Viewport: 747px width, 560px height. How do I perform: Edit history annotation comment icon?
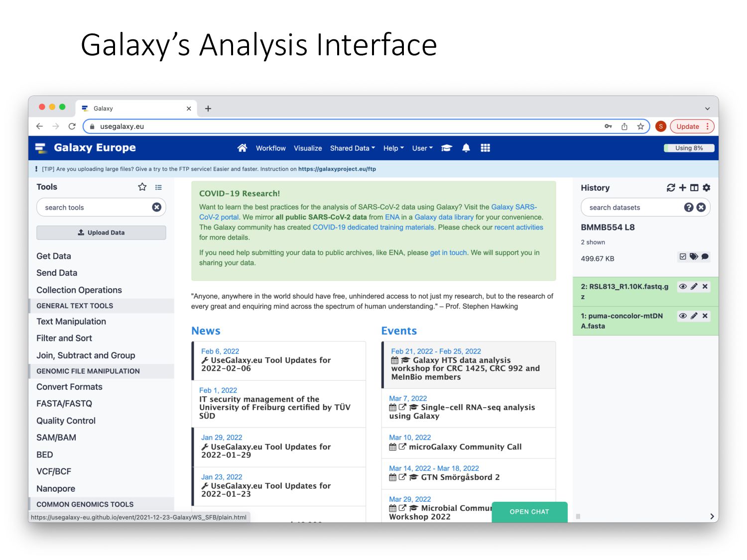coord(705,257)
